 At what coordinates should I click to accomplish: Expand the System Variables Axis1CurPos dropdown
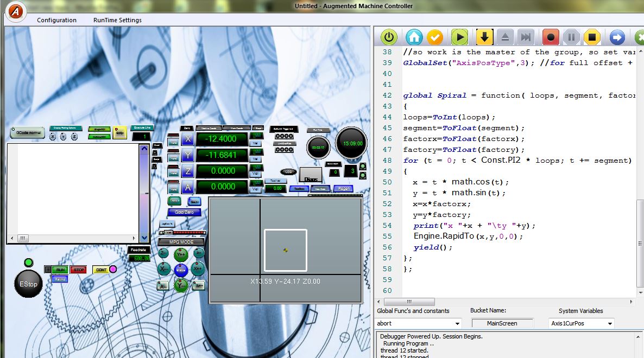[581, 323]
